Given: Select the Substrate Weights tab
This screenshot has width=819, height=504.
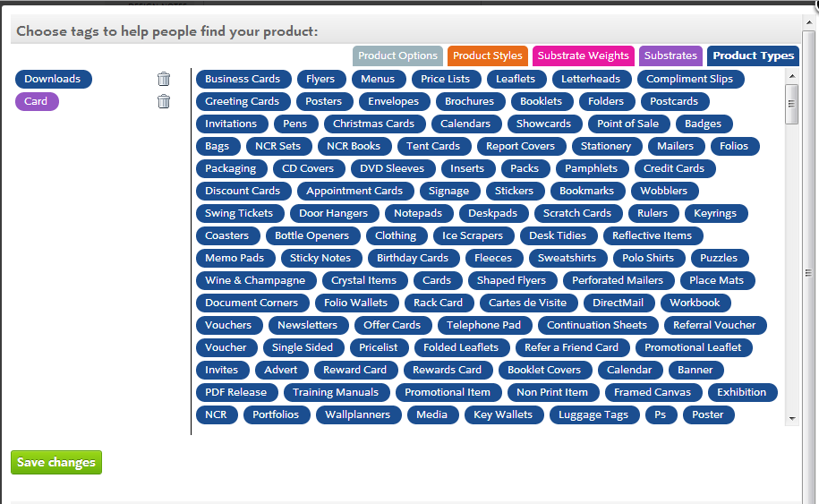Looking at the screenshot, I should pos(583,56).
